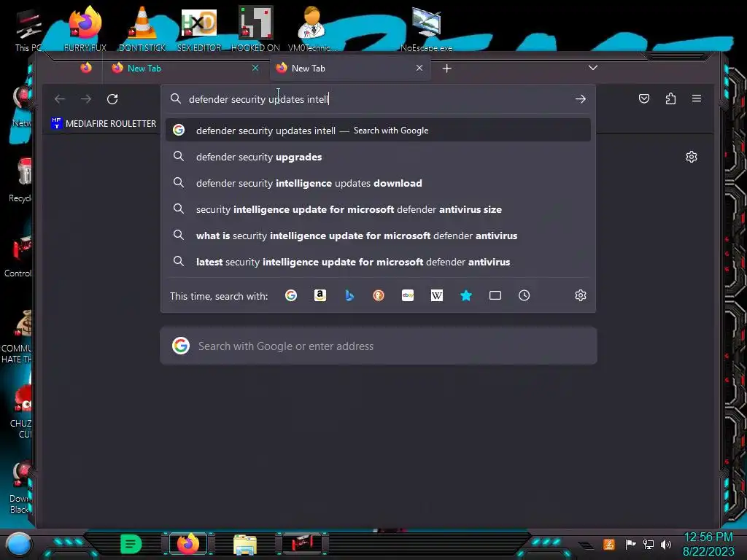This screenshot has width=747, height=560.
Task: Search open tabs via the tabs icon
Action: [495, 296]
